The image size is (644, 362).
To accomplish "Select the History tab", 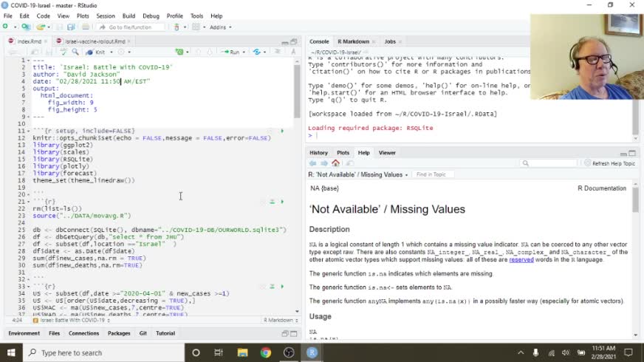I will pyautogui.click(x=318, y=153).
